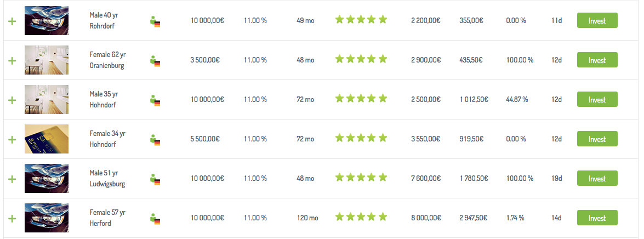Click German borrower icon for Oranienburg loan

155,61
